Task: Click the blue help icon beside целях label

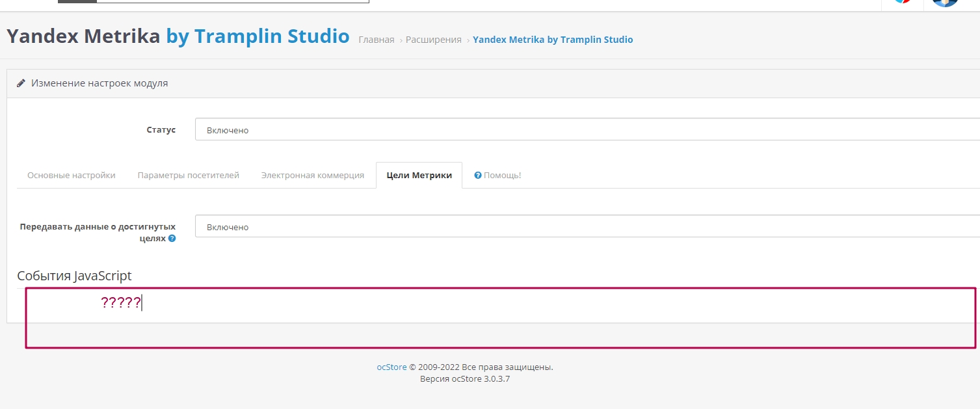Action: 172,239
